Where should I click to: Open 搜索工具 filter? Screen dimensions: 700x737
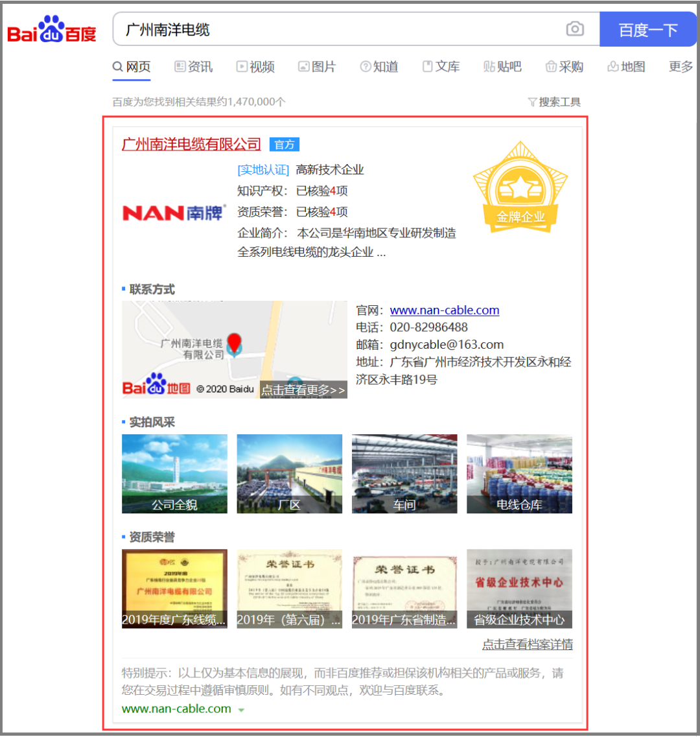(x=555, y=102)
